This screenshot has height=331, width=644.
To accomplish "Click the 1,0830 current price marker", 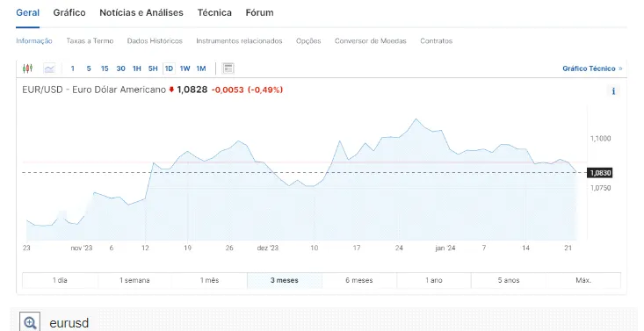I will tap(600, 173).
